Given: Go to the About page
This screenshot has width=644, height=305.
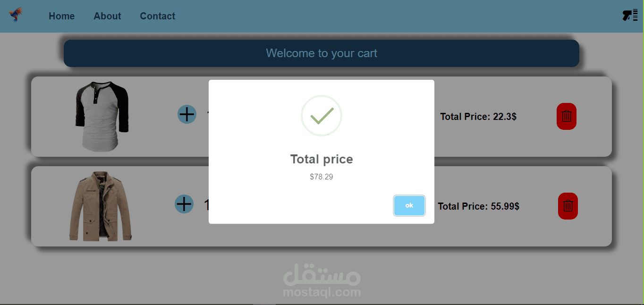Looking at the screenshot, I should pyautogui.click(x=107, y=16).
